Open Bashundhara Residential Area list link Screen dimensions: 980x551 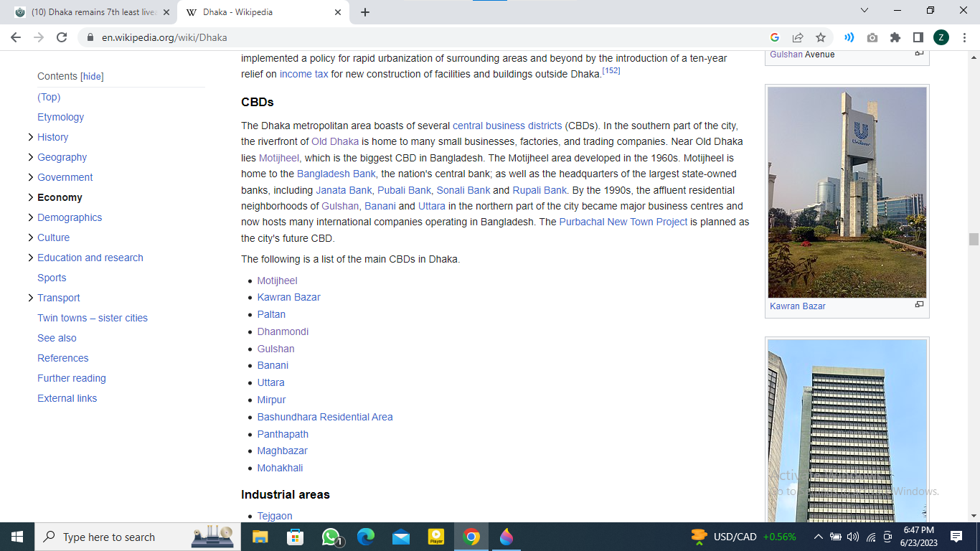click(x=325, y=417)
